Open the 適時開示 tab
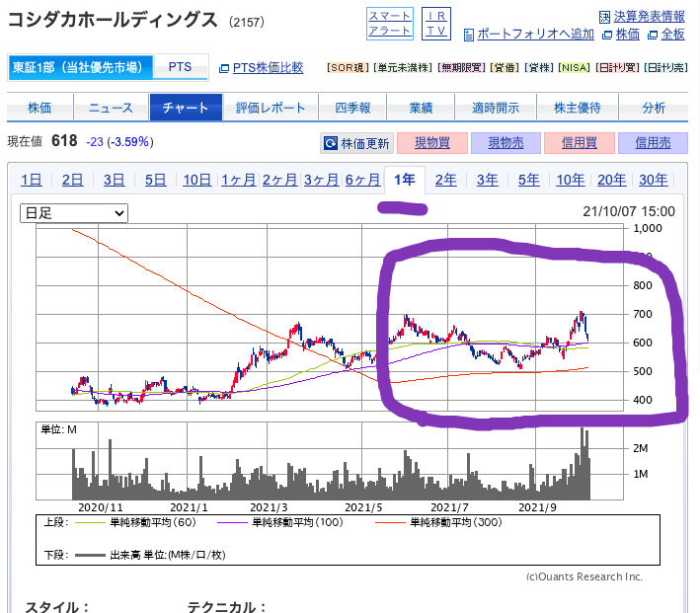 [x=496, y=108]
